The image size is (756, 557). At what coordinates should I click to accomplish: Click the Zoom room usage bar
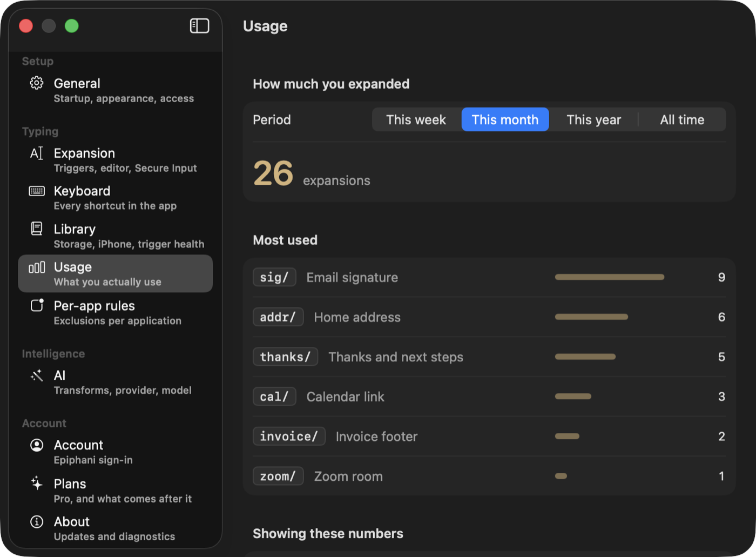pos(561,476)
